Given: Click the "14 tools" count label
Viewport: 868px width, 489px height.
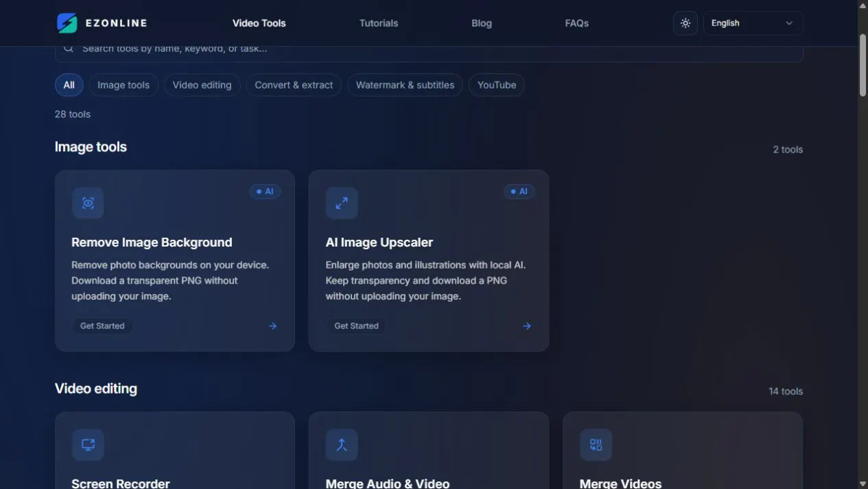Looking at the screenshot, I should click(786, 391).
